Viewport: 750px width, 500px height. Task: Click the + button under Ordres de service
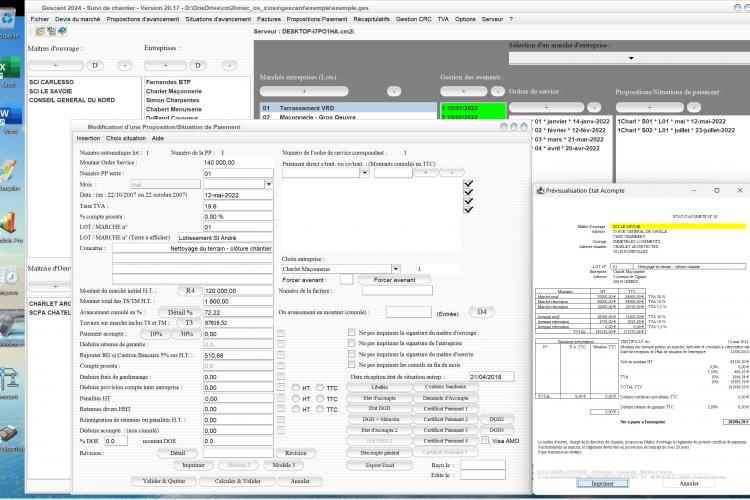tap(546, 107)
